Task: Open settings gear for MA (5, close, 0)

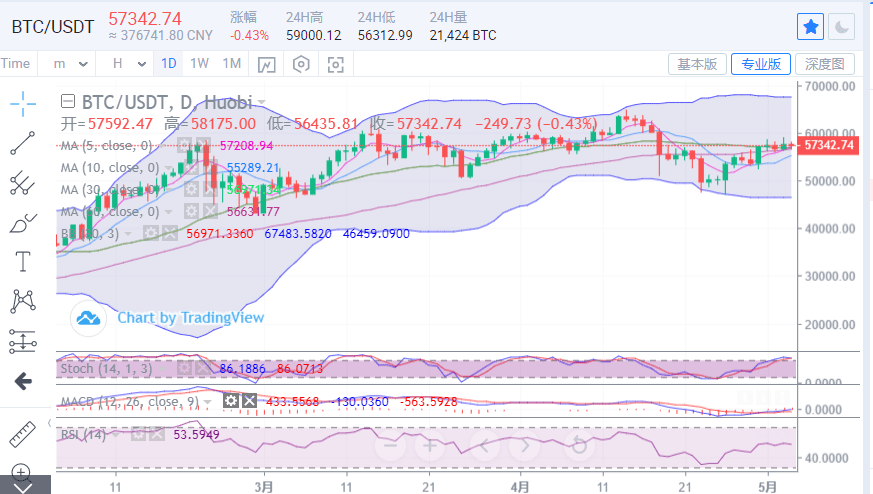Action: 184,146
